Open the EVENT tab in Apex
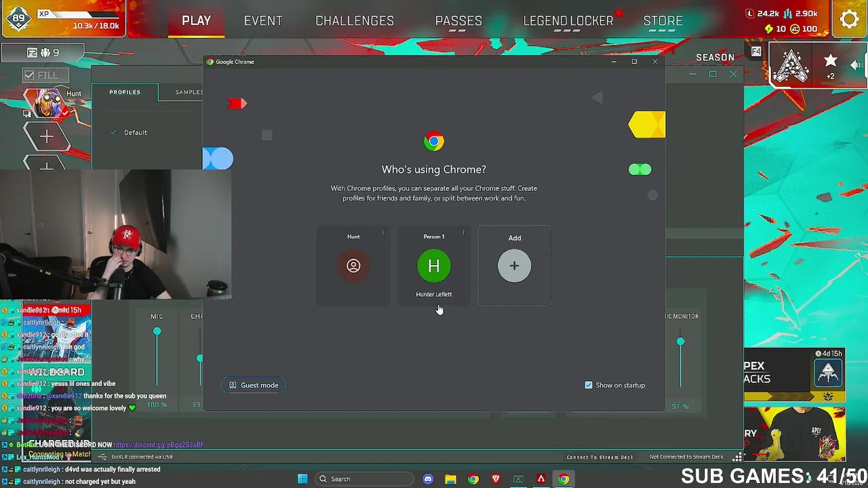The image size is (868, 488). tap(263, 20)
